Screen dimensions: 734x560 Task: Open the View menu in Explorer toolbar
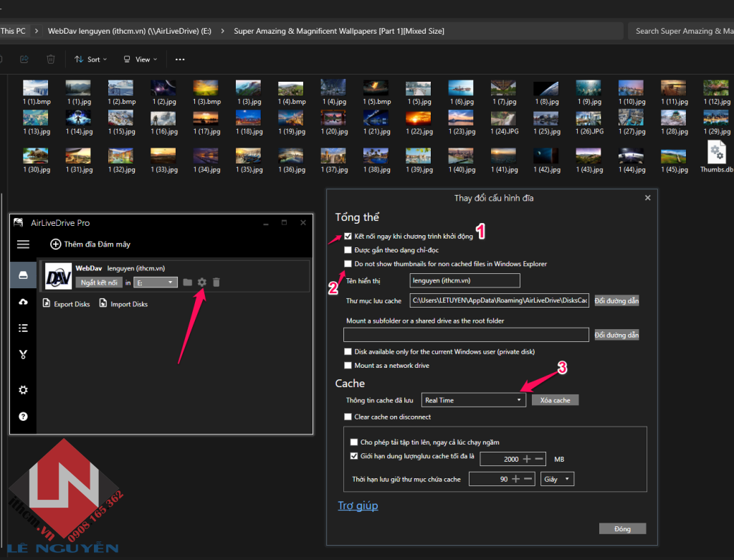pos(141,60)
